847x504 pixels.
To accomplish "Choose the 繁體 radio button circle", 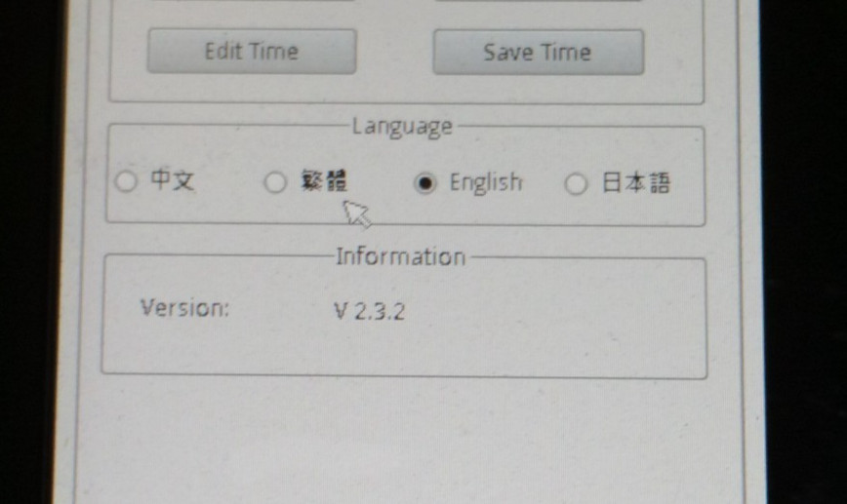I will click(x=276, y=182).
